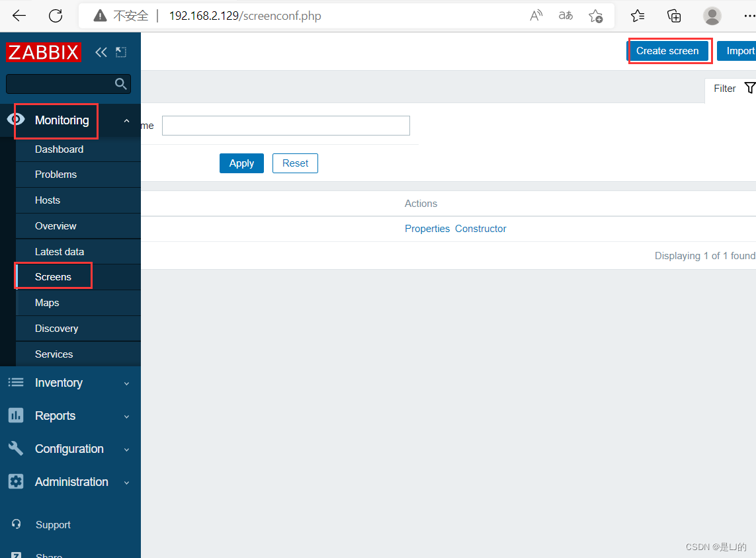Click the Inventory list icon
This screenshot has height=558, width=756.
coord(16,382)
